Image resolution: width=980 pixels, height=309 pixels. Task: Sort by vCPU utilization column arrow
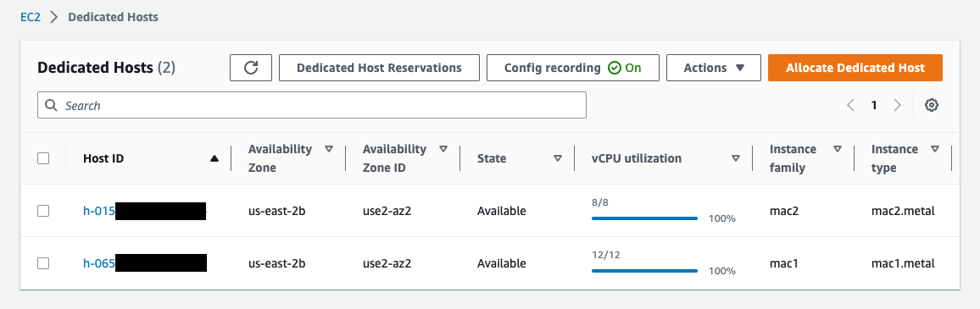[x=736, y=158]
